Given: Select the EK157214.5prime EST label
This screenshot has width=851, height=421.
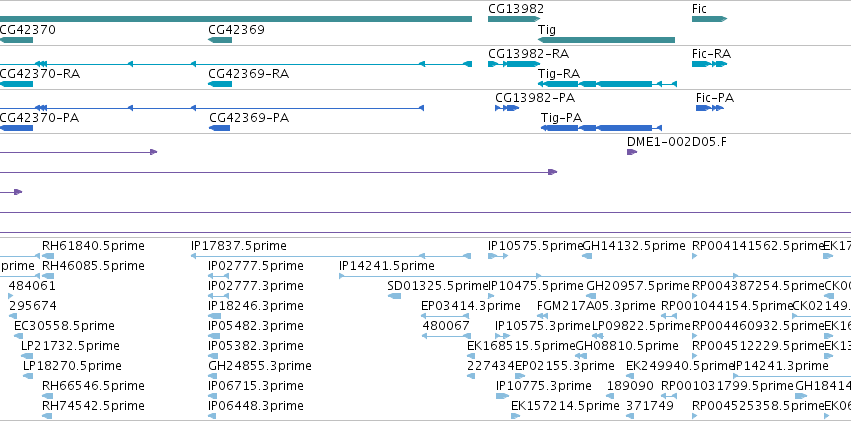Looking at the screenshot, I should pos(565,406).
